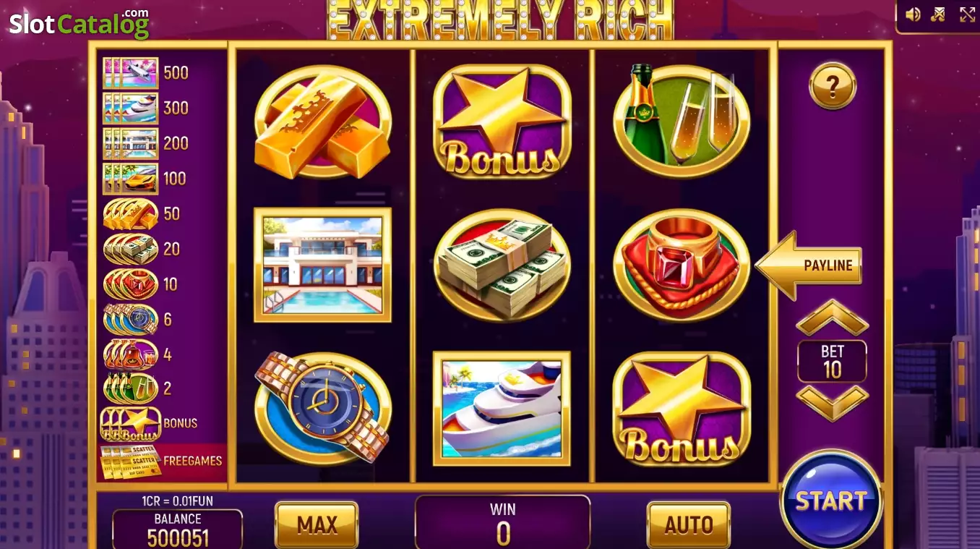The width and height of the screenshot is (980, 549).
Task: Increase bet with the up chevron
Action: tap(832, 317)
